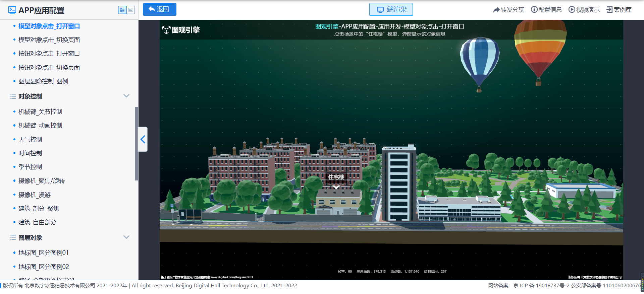Viewport: 644px width, 294px height.
Task: Click the scene footer digihail.com link text
Action: (x=232, y=277)
